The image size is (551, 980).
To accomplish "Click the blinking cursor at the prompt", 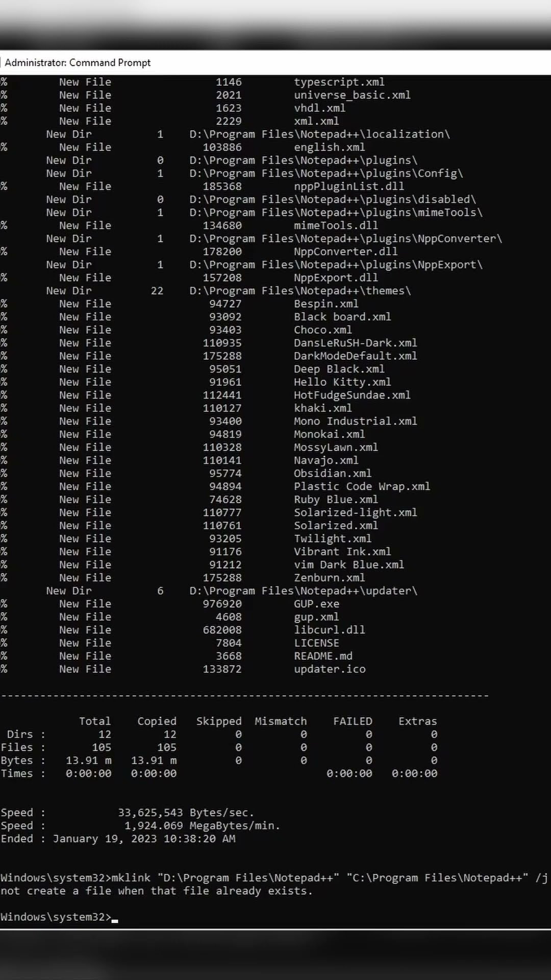I will click(115, 918).
